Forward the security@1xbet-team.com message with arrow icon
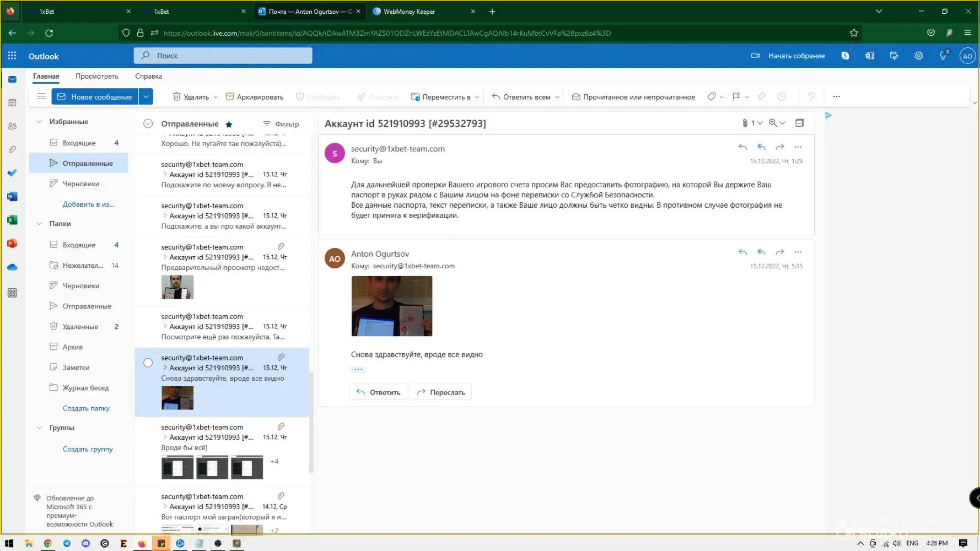The height and width of the screenshot is (551, 980). point(779,147)
